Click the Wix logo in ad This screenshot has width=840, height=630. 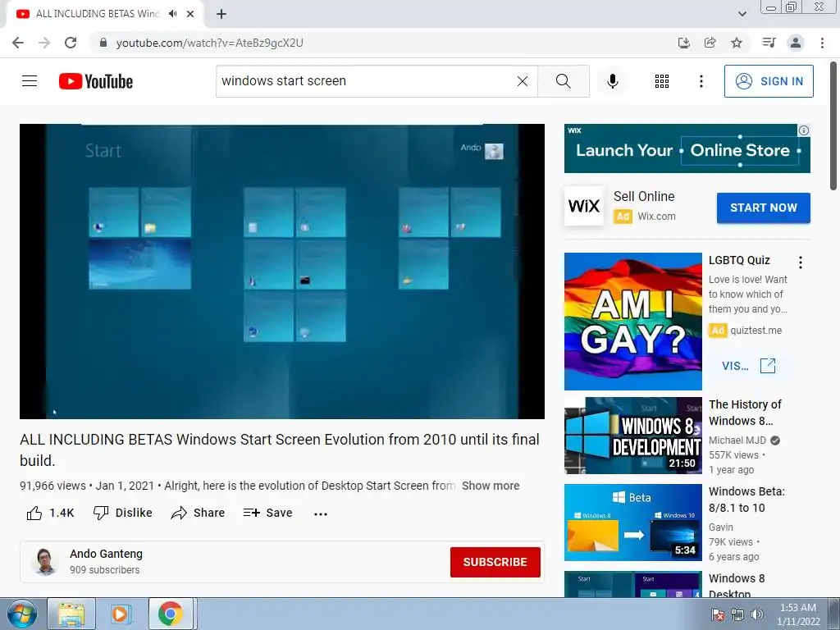point(584,206)
